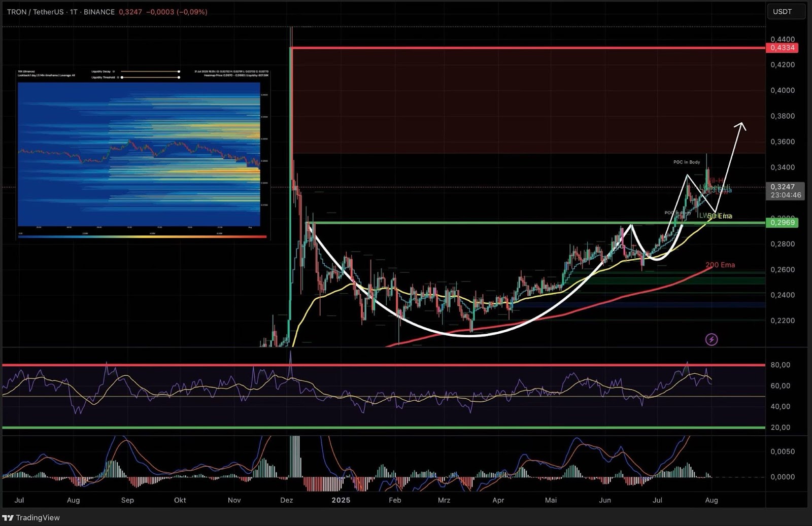Click the lightning bolt instant trading icon
The width and height of the screenshot is (812, 526).
(x=712, y=340)
